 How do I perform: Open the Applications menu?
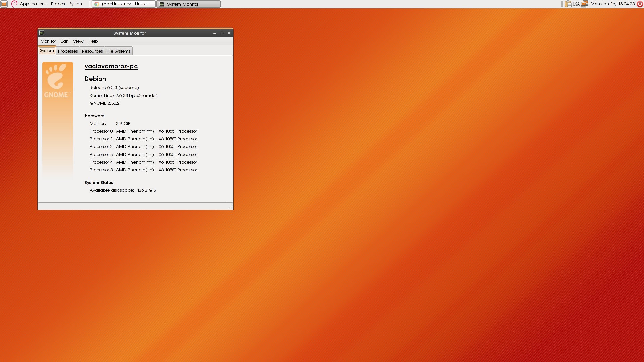click(x=33, y=4)
